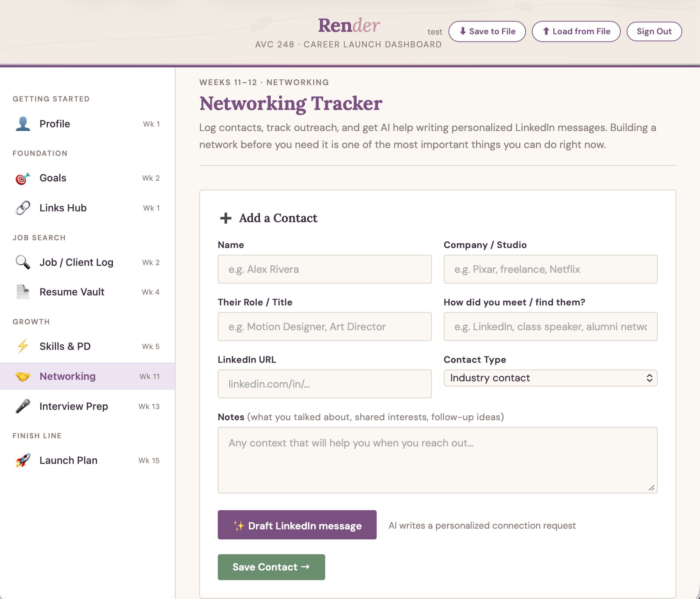Click the 'test' username label
The width and height of the screenshot is (700, 599).
435,32
